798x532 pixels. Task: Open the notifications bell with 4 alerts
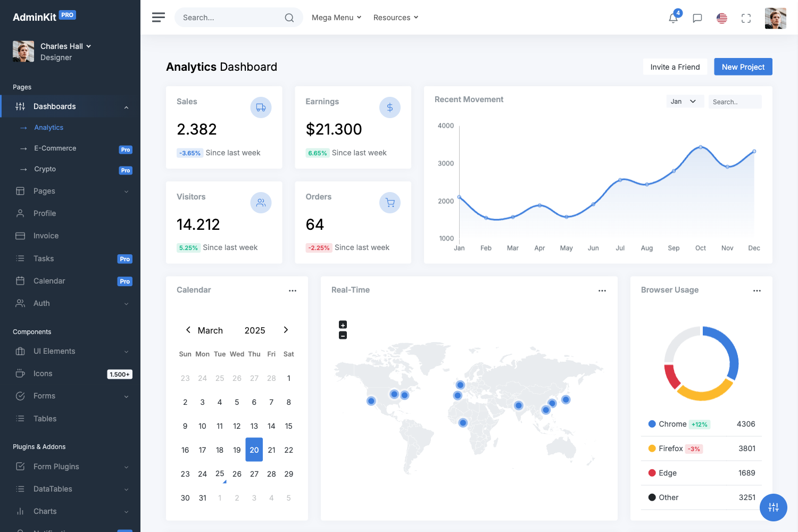[672, 18]
